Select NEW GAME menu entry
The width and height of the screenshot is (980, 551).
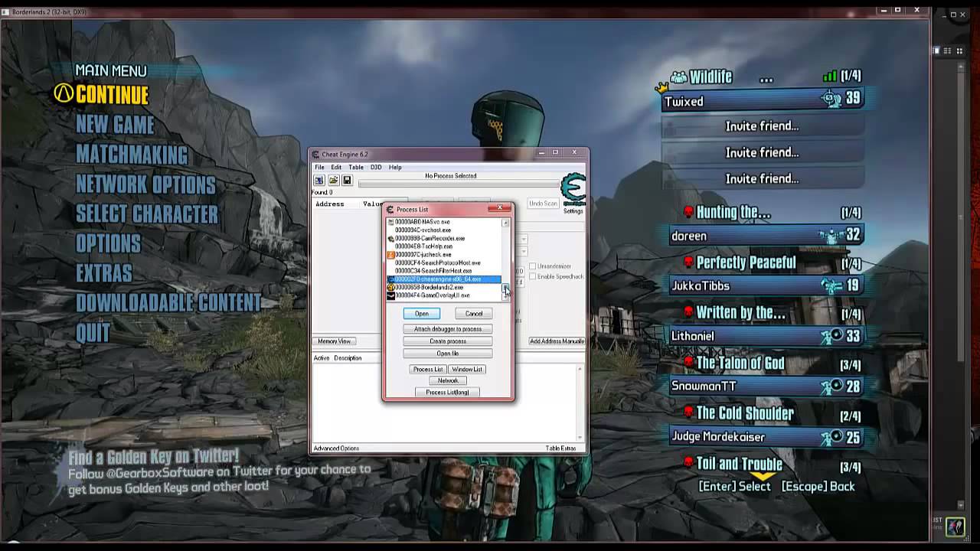pyautogui.click(x=115, y=125)
